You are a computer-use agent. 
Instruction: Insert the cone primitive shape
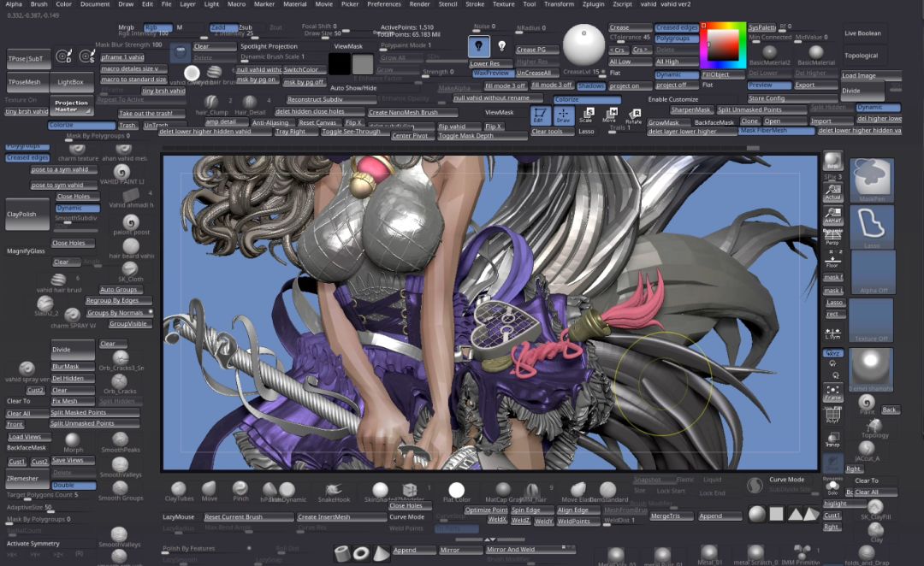click(382, 553)
